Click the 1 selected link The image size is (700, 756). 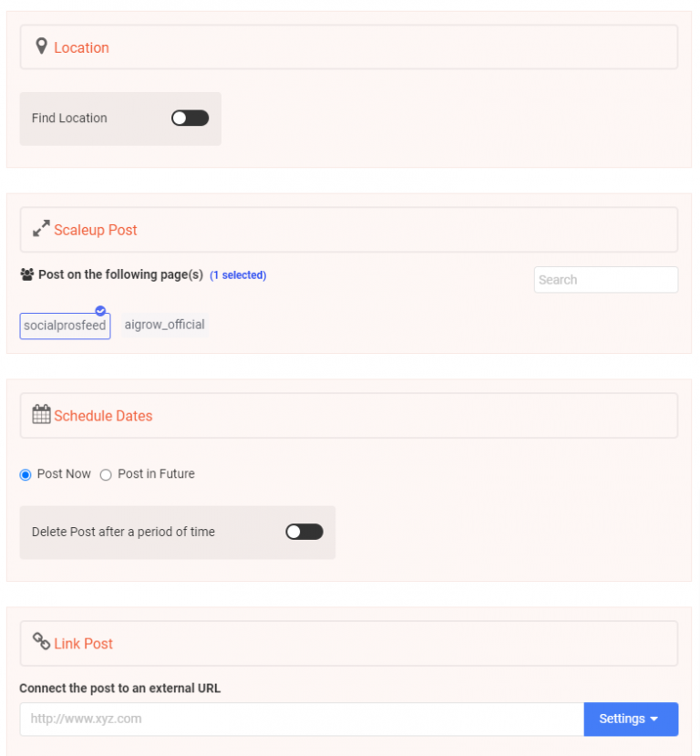(x=238, y=274)
